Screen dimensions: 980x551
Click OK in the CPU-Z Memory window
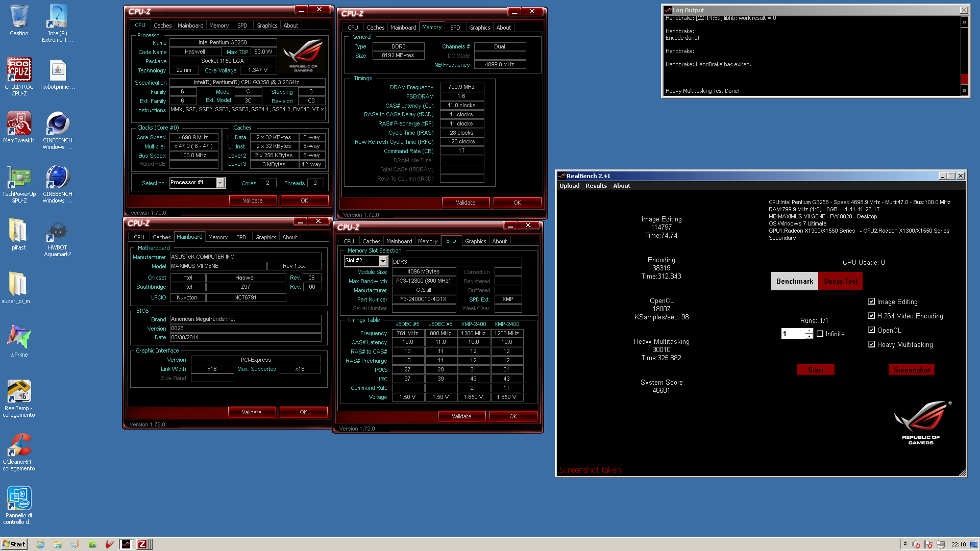click(x=517, y=203)
